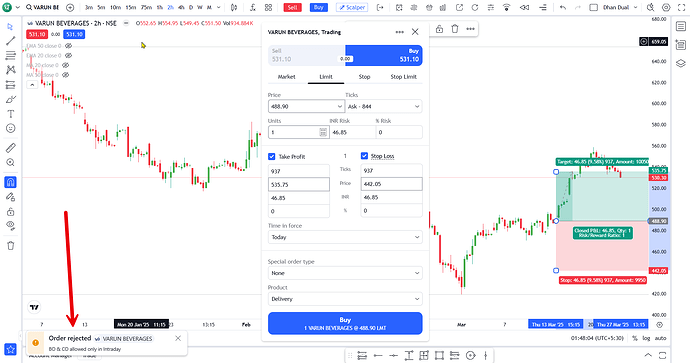Click the Take Profit price input field
The image size is (690, 363).
pos(299,184)
